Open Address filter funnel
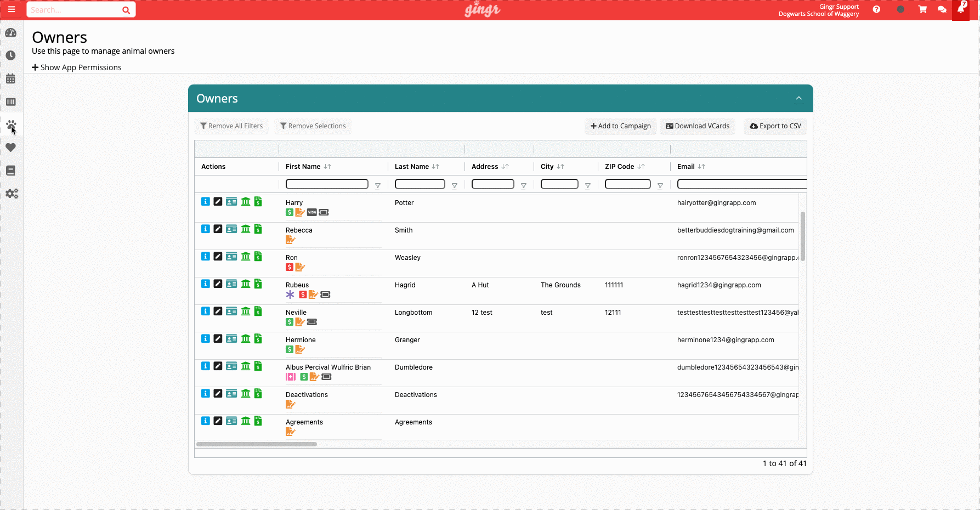The width and height of the screenshot is (980, 510). tap(524, 185)
